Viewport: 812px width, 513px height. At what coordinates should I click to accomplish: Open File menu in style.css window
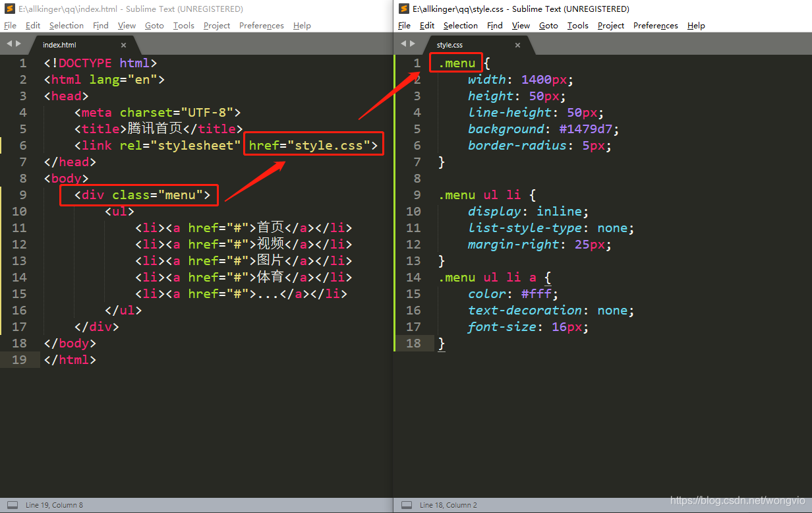coord(405,26)
